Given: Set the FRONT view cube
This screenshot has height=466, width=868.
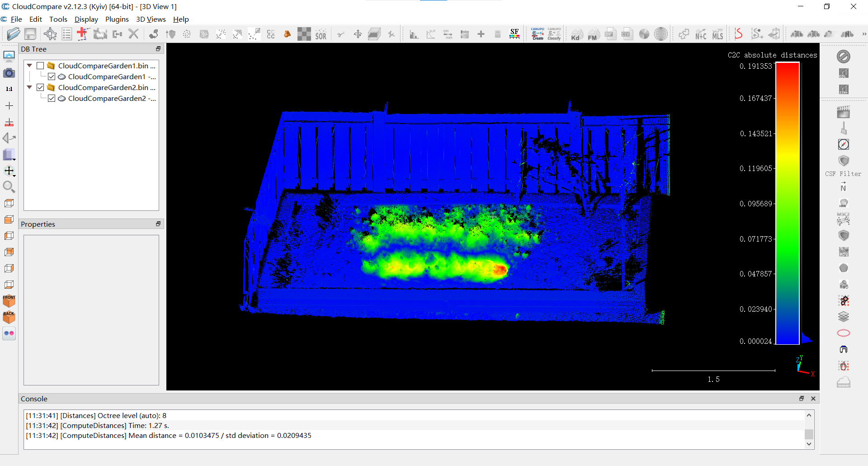Looking at the screenshot, I should click(x=9, y=301).
